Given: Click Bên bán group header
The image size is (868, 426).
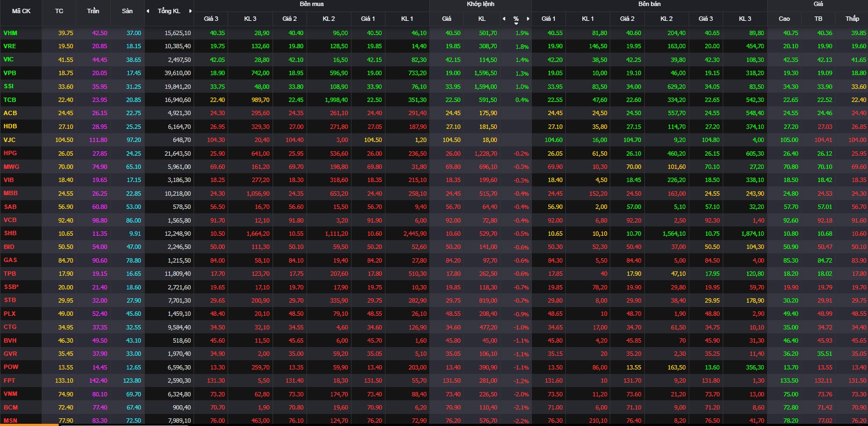Looking at the screenshot, I should click(x=649, y=4).
